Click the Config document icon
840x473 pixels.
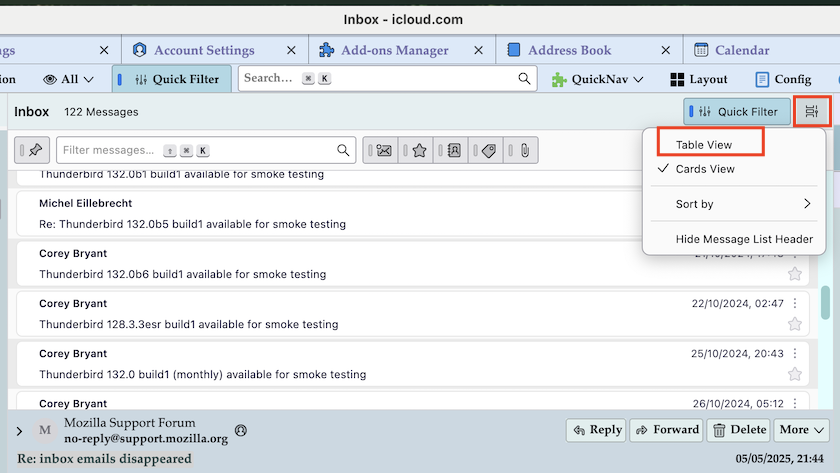point(762,79)
